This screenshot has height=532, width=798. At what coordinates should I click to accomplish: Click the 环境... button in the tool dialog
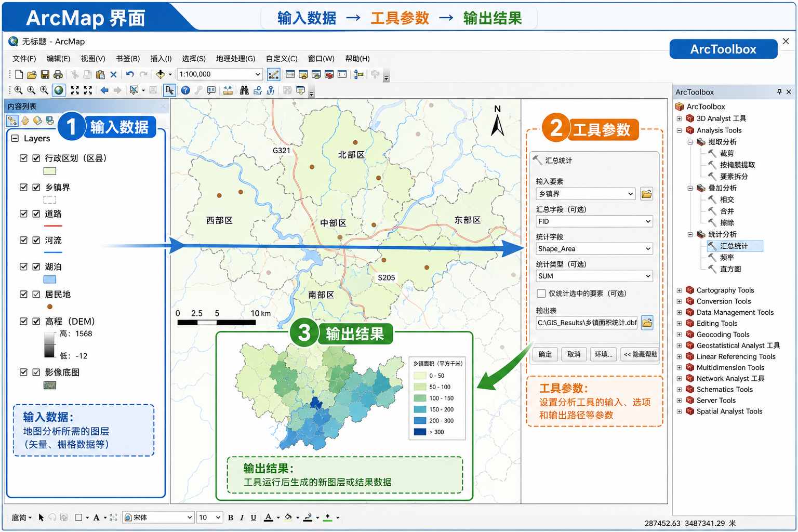coord(604,354)
